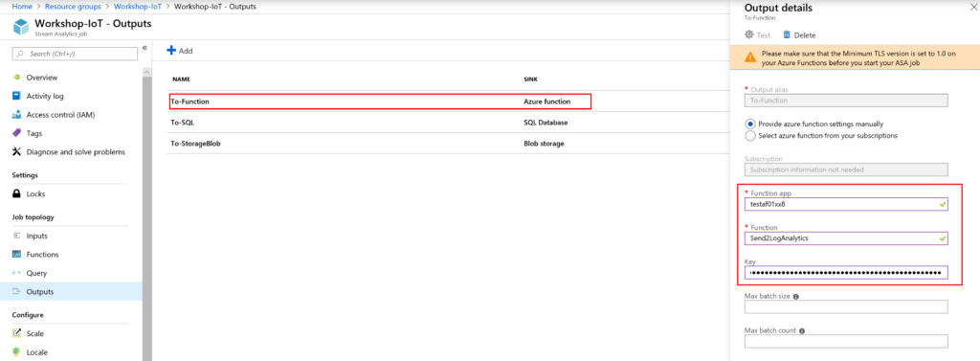Image resolution: width=980 pixels, height=361 pixels.
Task: Click the Scale icon under Configure
Action: tap(17, 333)
